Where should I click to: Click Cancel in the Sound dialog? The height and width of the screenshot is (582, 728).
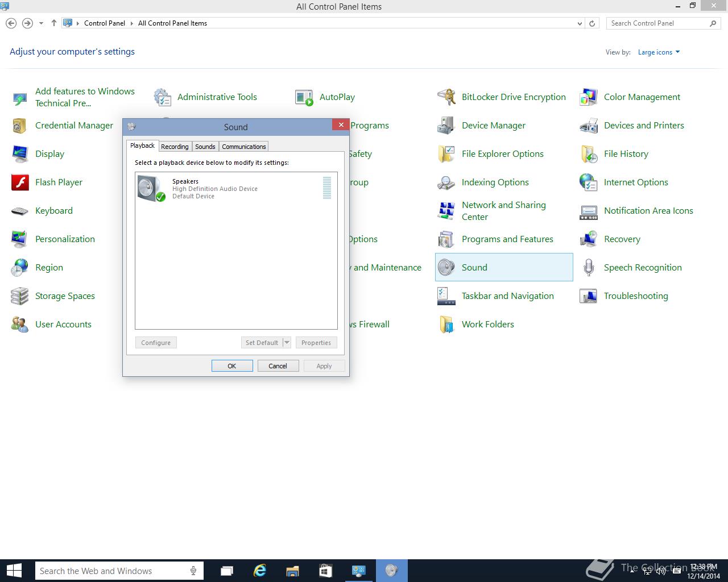(x=278, y=366)
